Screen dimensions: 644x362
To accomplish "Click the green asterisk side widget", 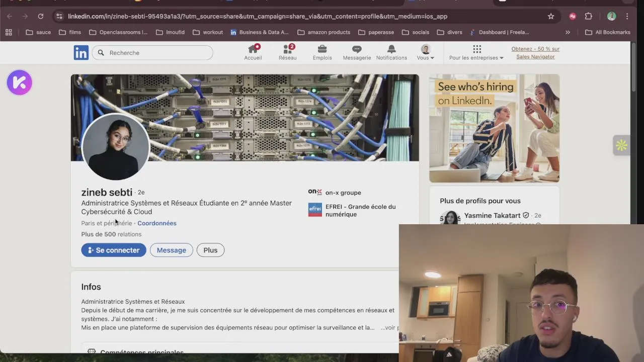I will [x=621, y=145].
